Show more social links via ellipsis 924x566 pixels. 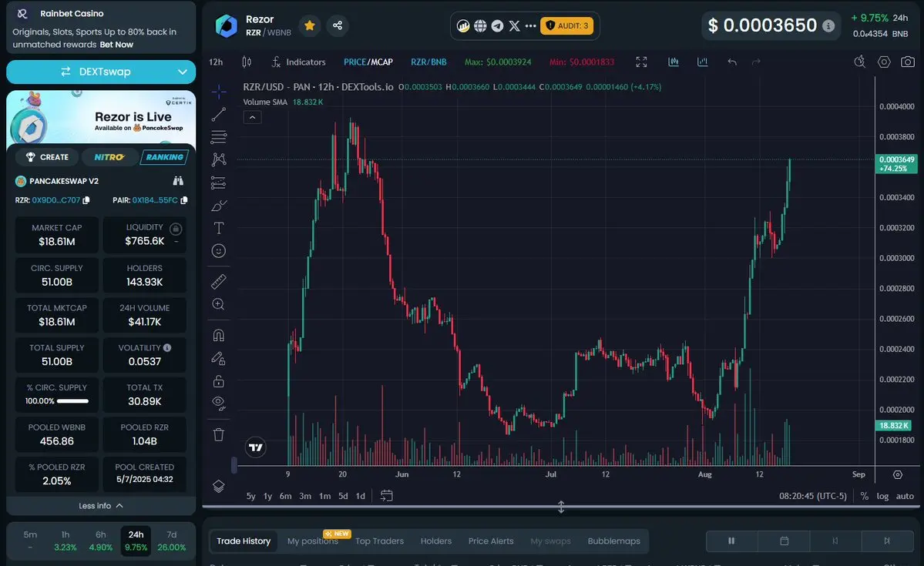pos(530,26)
